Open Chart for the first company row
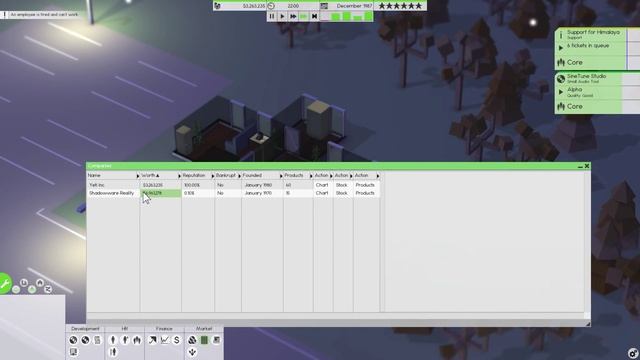Viewport: 640px width, 360px height. click(322, 185)
